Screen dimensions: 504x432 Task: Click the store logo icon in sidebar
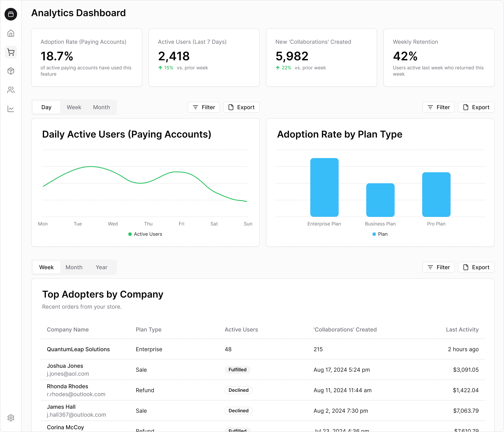(x=11, y=14)
